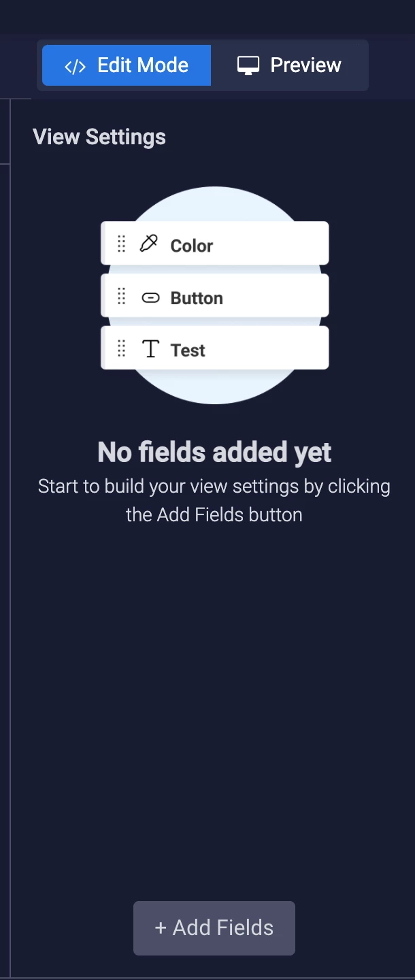This screenshot has height=980, width=415.
Task: Select the Test label in the illustration
Action: [x=188, y=350]
